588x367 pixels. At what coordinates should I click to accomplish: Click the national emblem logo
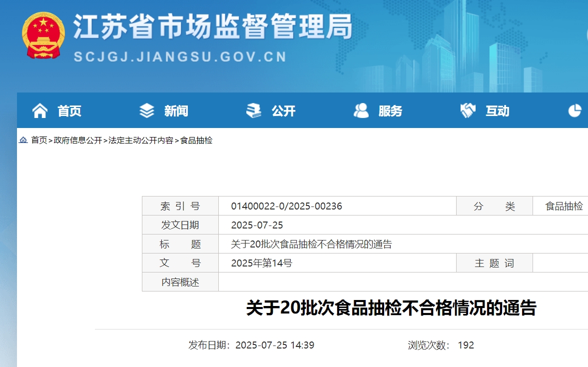tap(43, 35)
